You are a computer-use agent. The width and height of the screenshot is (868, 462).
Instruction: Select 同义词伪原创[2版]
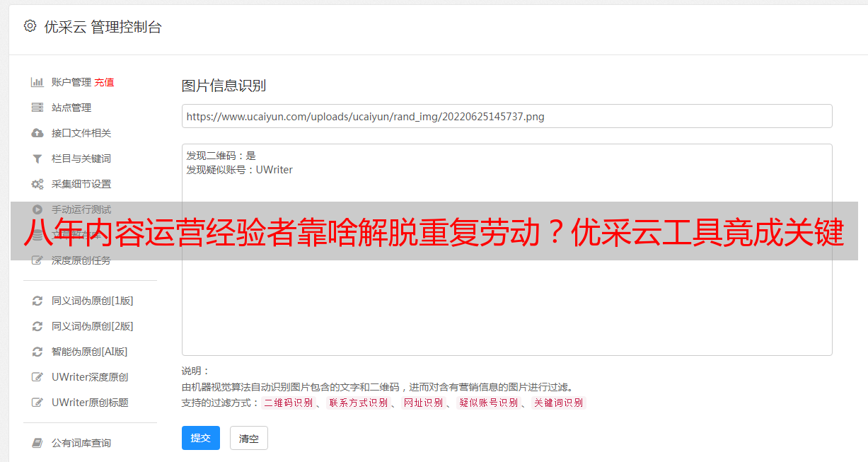pyautogui.click(x=93, y=326)
